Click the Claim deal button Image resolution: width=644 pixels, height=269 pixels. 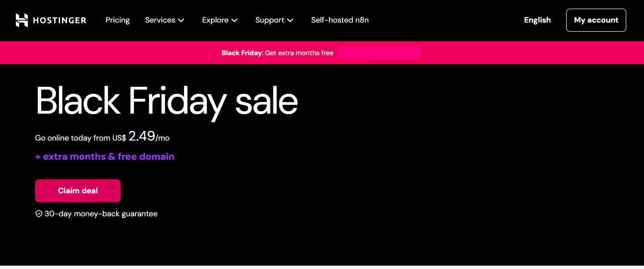78,191
